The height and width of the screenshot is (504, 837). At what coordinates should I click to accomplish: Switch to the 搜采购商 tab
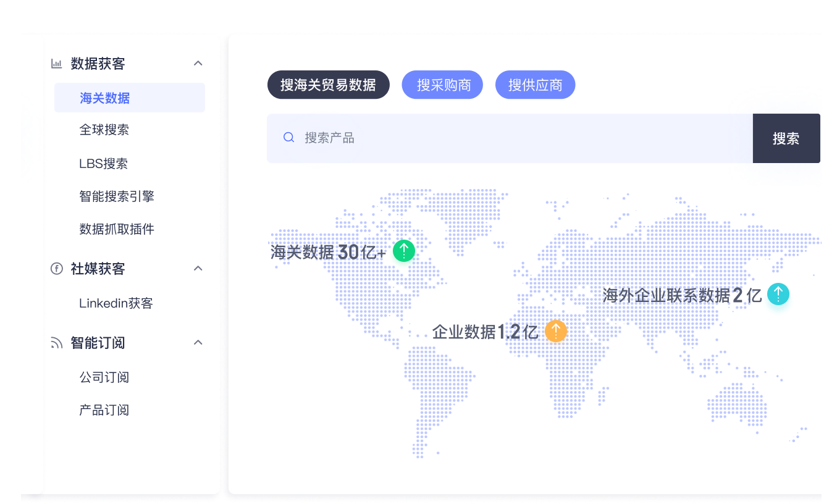pos(442,85)
